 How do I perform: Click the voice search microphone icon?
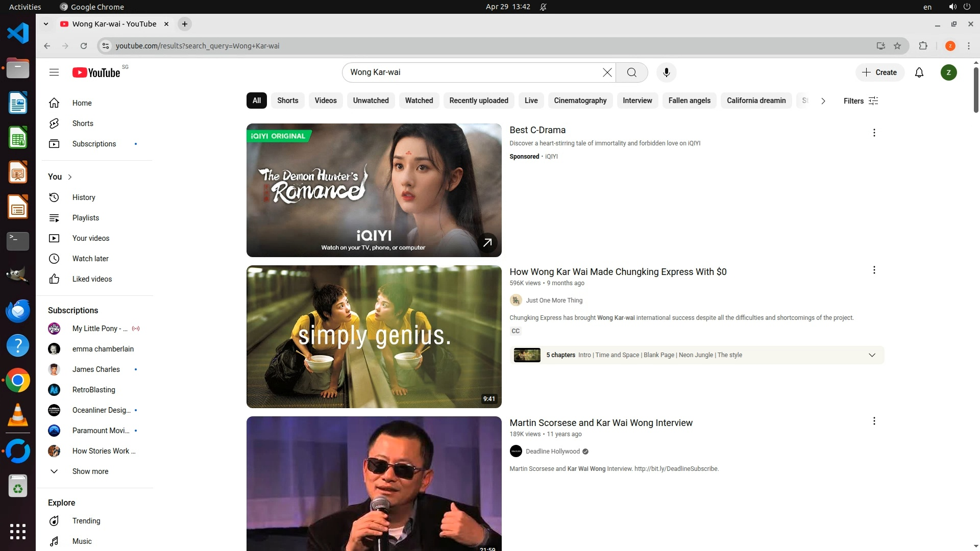click(x=666, y=72)
